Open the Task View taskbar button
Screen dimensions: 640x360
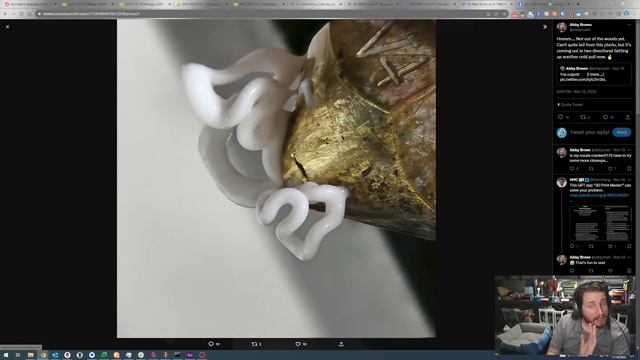[18, 355]
